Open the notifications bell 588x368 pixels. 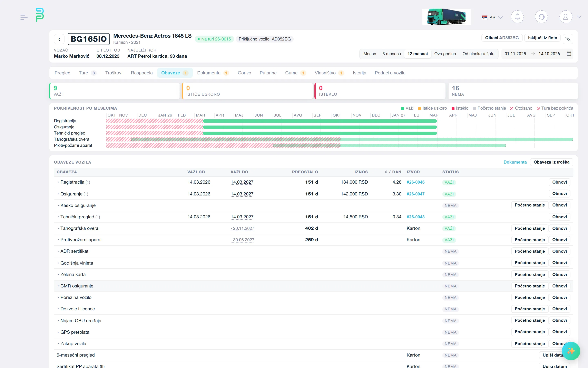pyautogui.click(x=517, y=17)
